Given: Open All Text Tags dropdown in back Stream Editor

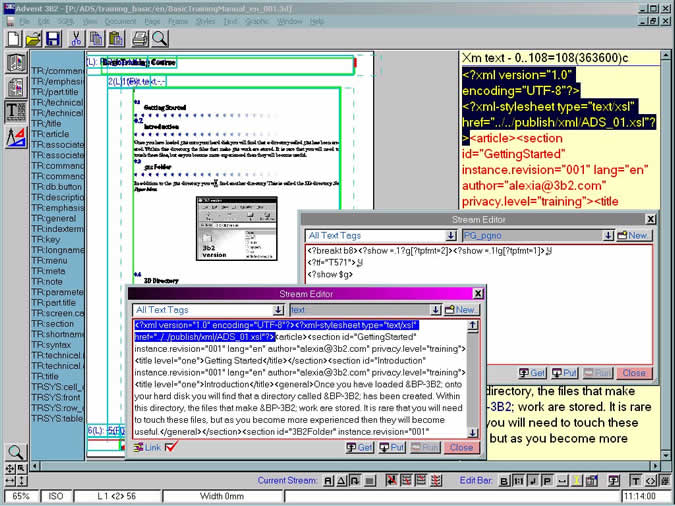Looking at the screenshot, I should click(x=451, y=236).
